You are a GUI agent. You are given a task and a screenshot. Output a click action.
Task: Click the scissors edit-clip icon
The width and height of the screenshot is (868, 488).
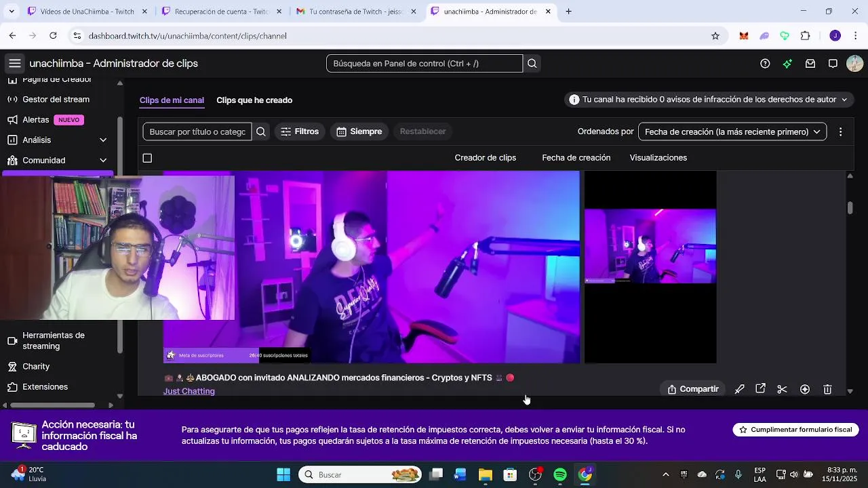[x=782, y=389]
